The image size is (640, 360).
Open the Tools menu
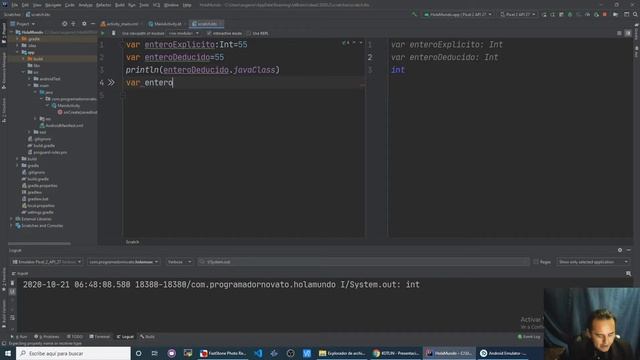144,5
